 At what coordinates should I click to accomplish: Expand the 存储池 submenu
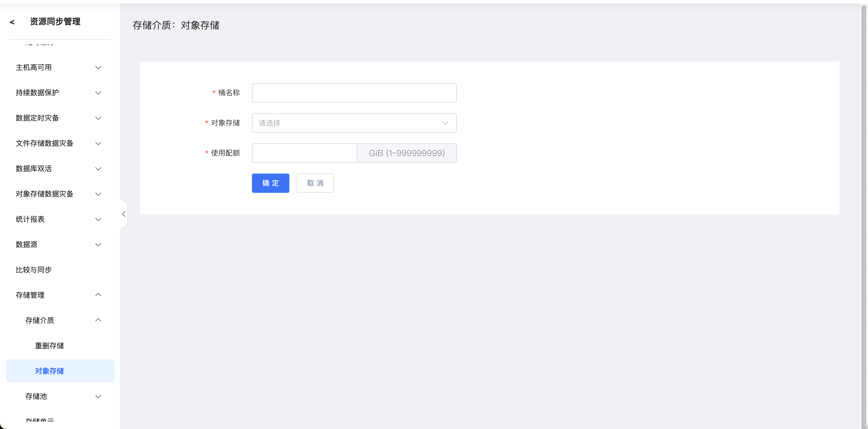click(x=63, y=396)
